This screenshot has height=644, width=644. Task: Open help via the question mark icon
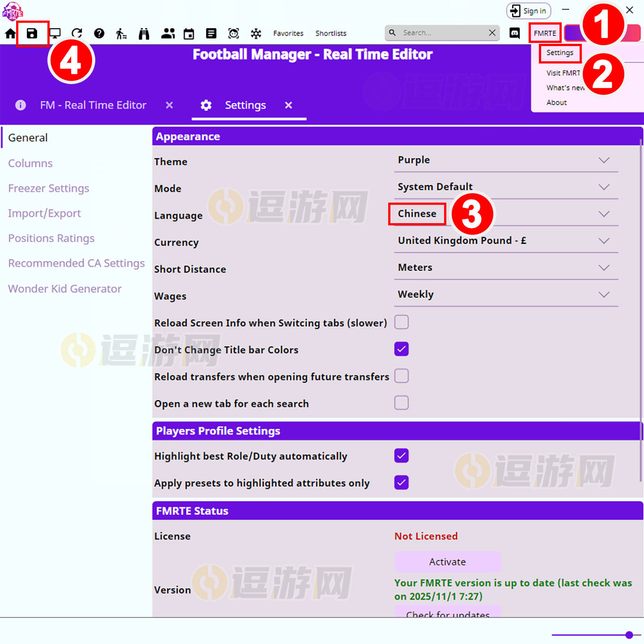point(99,34)
